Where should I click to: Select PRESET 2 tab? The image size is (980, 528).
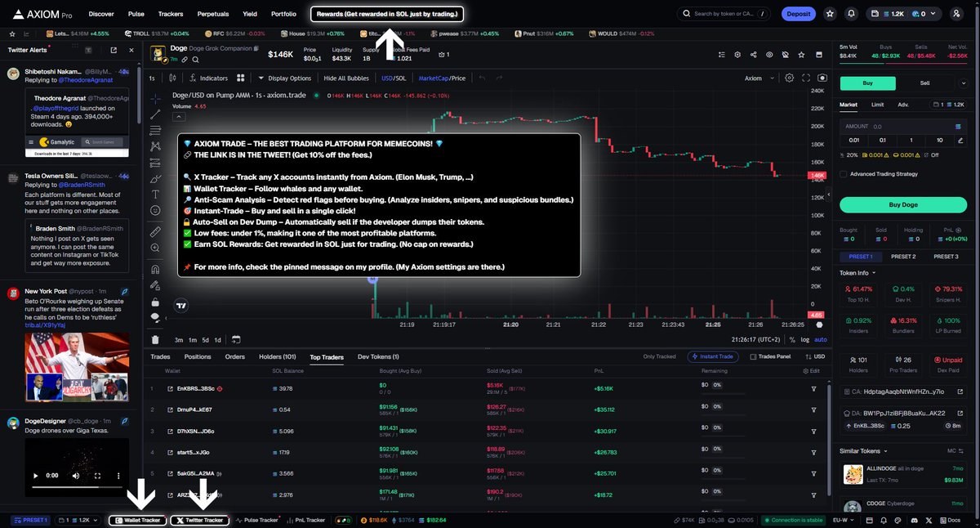click(x=902, y=257)
